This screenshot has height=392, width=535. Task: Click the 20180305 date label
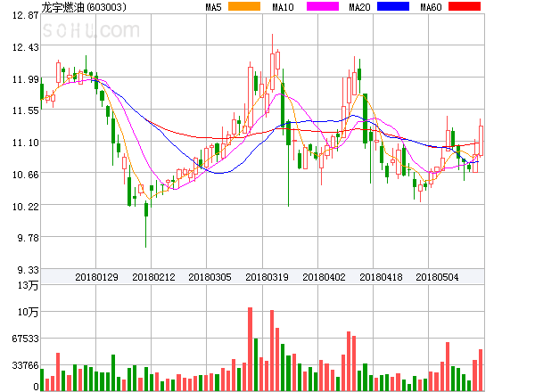click(x=210, y=277)
